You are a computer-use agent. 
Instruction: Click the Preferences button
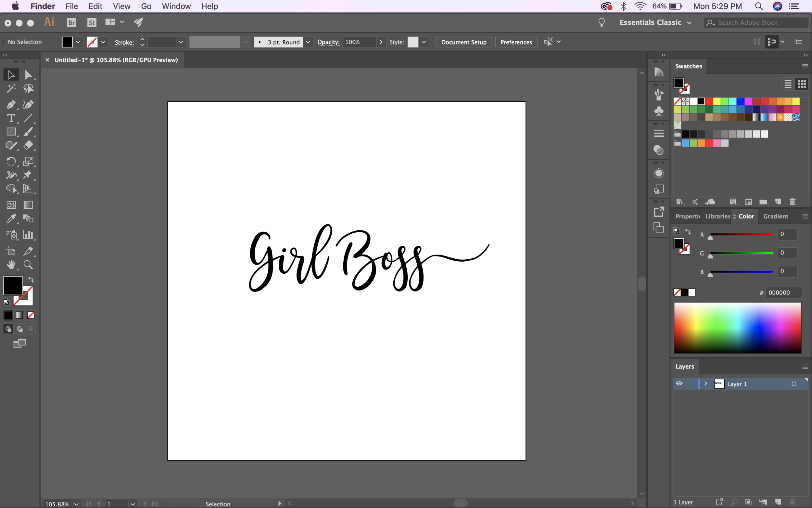coord(516,42)
